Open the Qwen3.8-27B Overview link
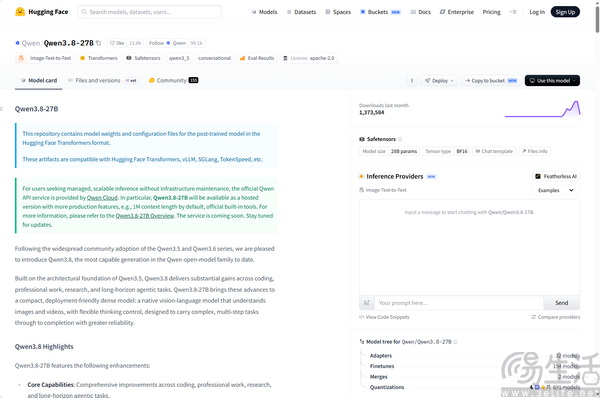The width and height of the screenshot is (600, 398). pyautogui.click(x=145, y=216)
